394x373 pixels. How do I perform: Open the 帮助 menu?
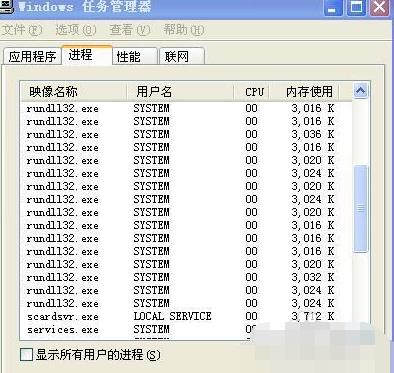[x=184, y=30]
